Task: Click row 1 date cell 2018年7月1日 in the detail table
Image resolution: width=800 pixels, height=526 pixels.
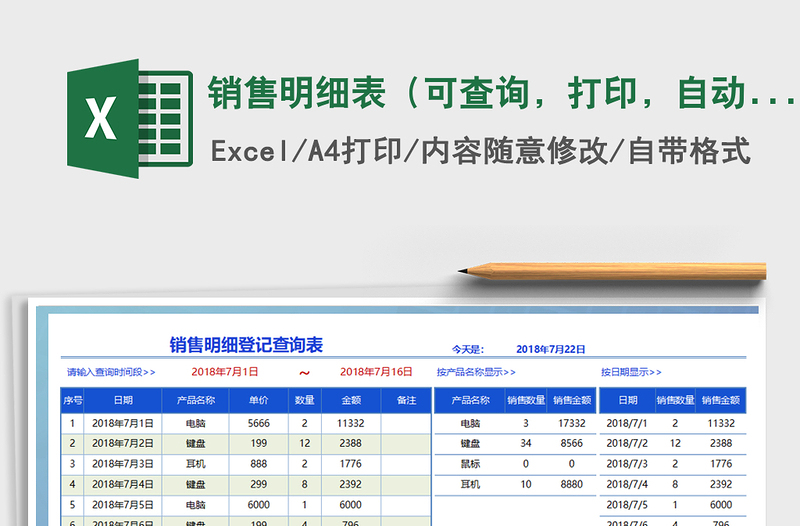Action: pyautogui.click(x=122, y=423)
